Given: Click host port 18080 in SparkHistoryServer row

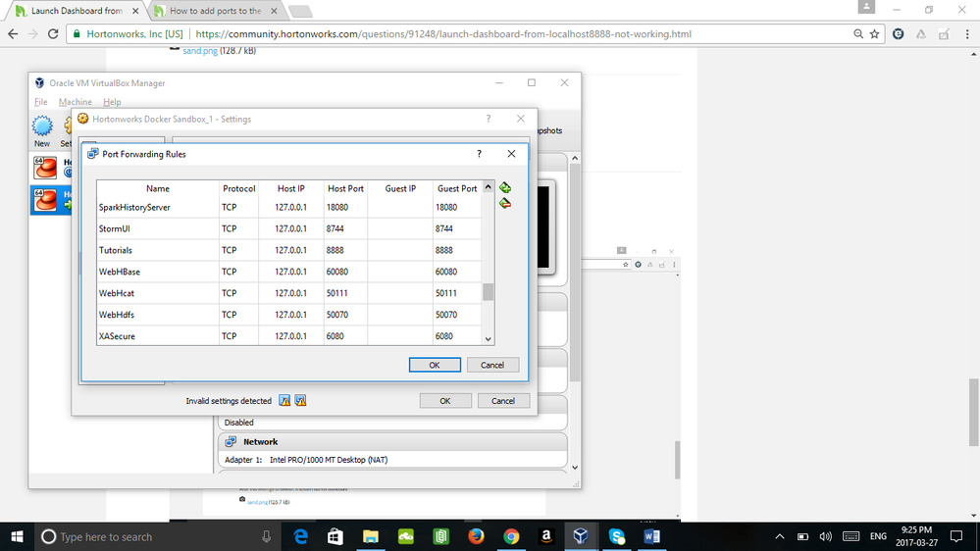Looking at the screenshot, I should tap(345, 208).
